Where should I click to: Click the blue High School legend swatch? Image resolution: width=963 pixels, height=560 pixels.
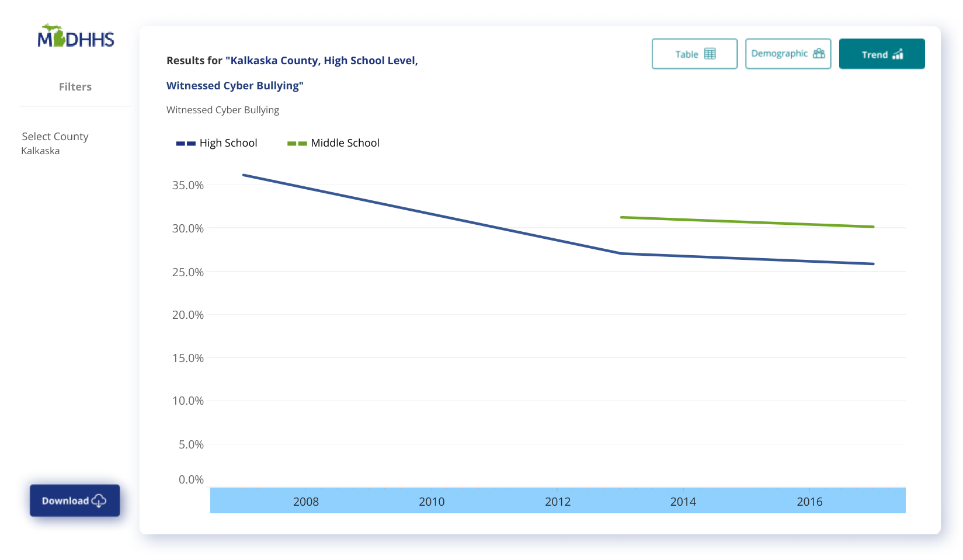(x=186, y=144)
